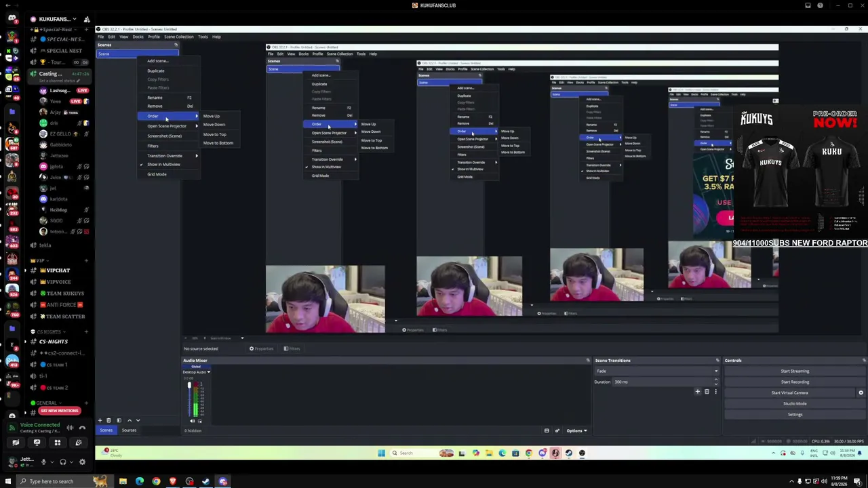
Task: Open the Fade transition dropdown
Action: [656, 371]
